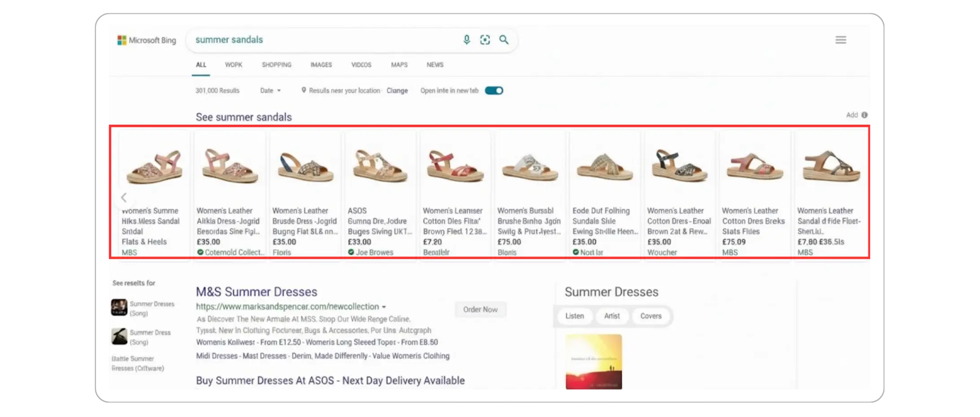Select the ALL tab
Screen dimensions: 980x417
201,65
